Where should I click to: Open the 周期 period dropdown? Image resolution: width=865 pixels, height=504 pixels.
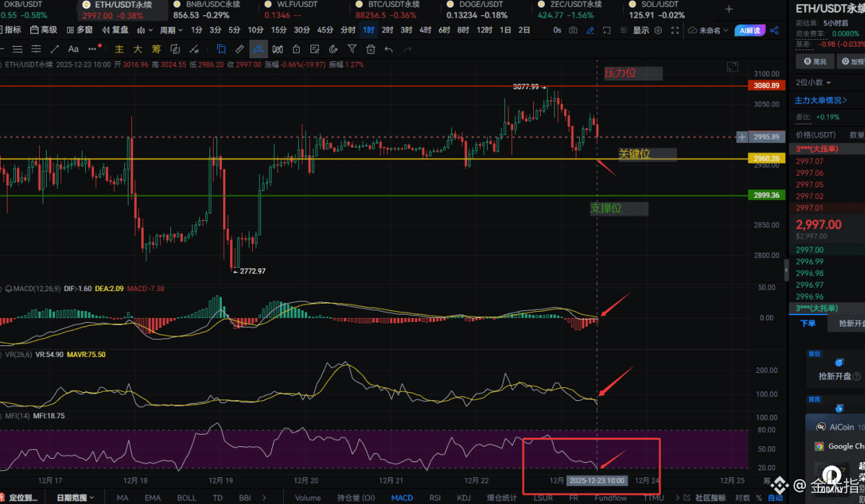tap(171, 30)
